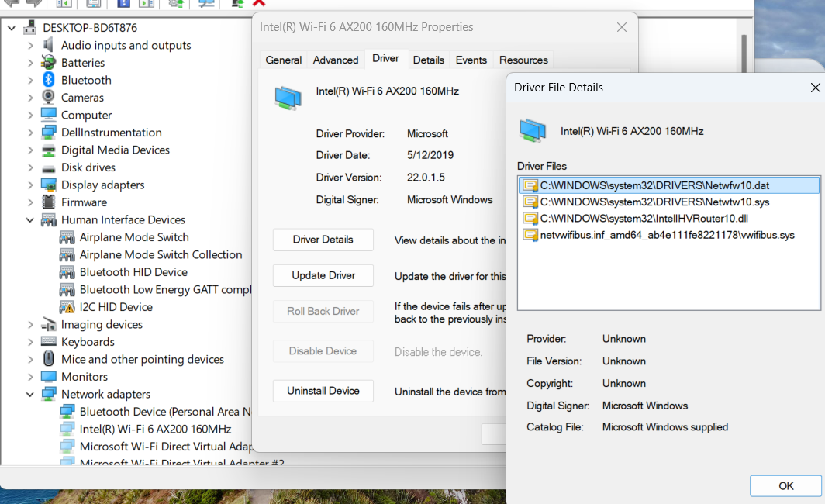Click the Digital Media Devices icon
This screenshot has height=504, width=825.
click(x=48, y=150)
